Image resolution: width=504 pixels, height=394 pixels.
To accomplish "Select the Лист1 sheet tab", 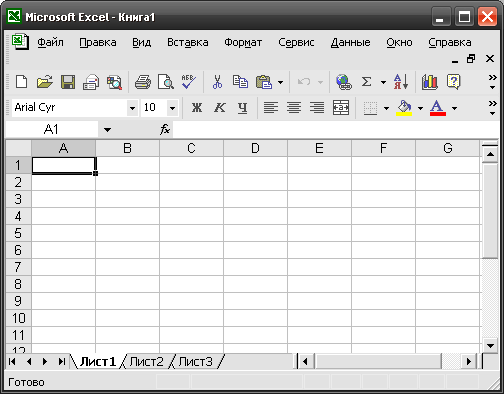I will click(x=98, y=361).
